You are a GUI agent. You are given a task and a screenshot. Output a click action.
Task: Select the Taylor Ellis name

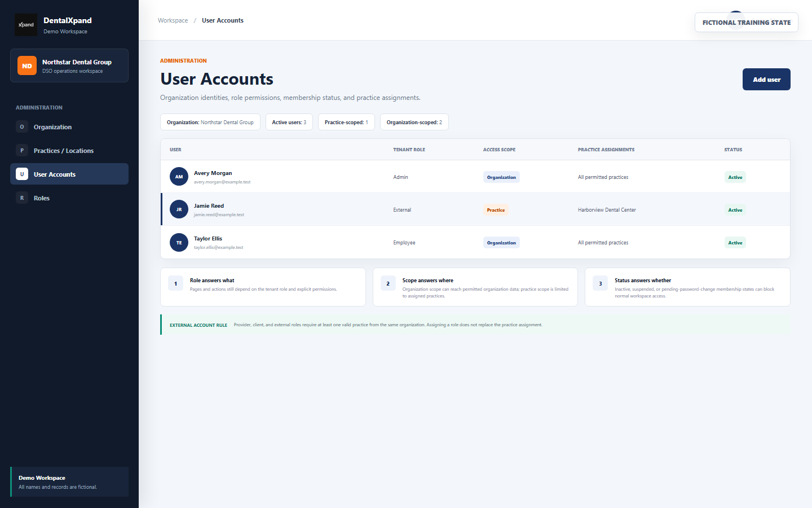(x=208, y=239)
